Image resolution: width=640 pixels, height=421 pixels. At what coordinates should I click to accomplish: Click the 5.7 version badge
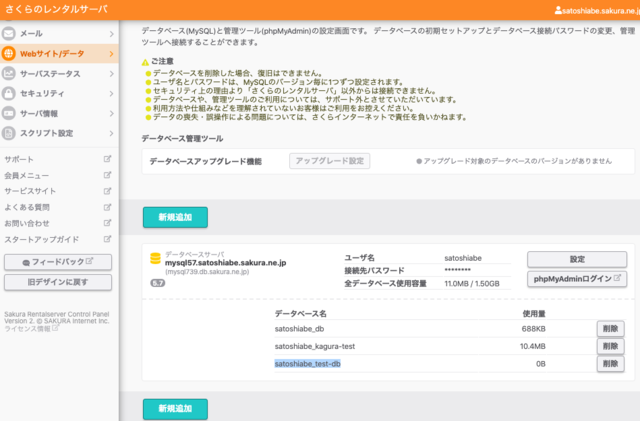click(158, 283)
